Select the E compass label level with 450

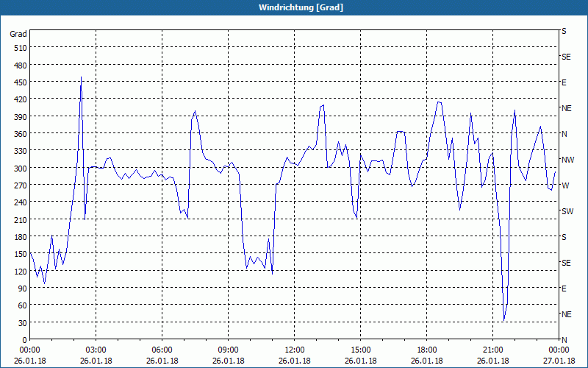pos(564,82)
